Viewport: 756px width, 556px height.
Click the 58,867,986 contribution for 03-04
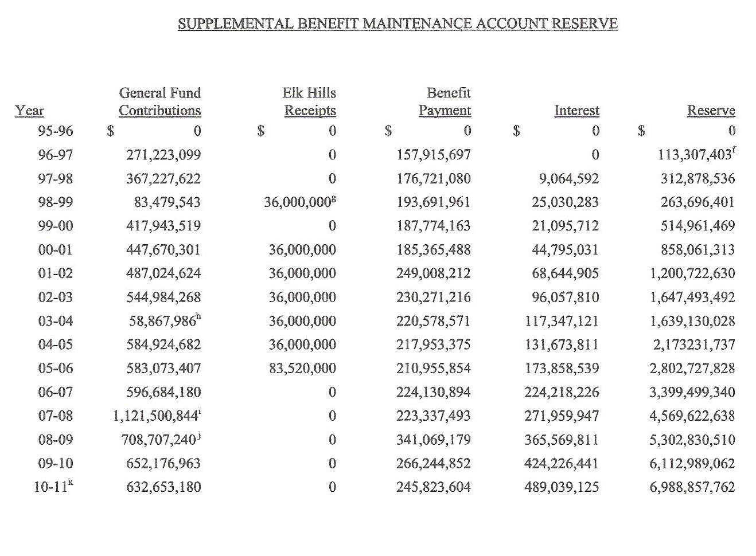(x=163, y=321)
